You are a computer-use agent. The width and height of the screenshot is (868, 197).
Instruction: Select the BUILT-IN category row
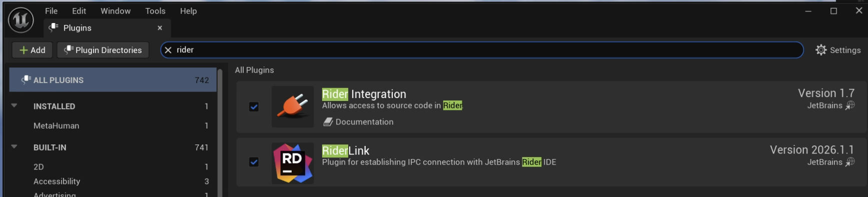[x=113, y=147]
